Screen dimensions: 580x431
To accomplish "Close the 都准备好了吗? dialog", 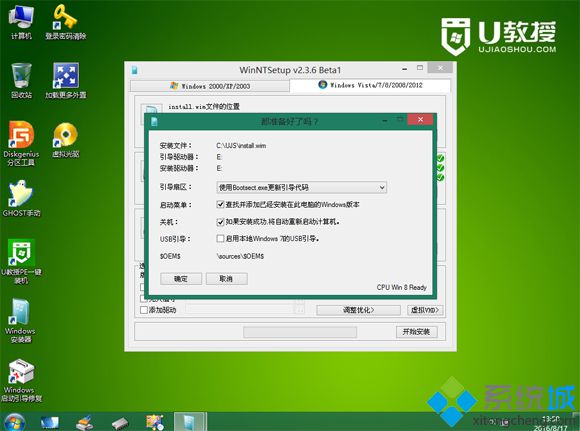I will click(420, 119).
